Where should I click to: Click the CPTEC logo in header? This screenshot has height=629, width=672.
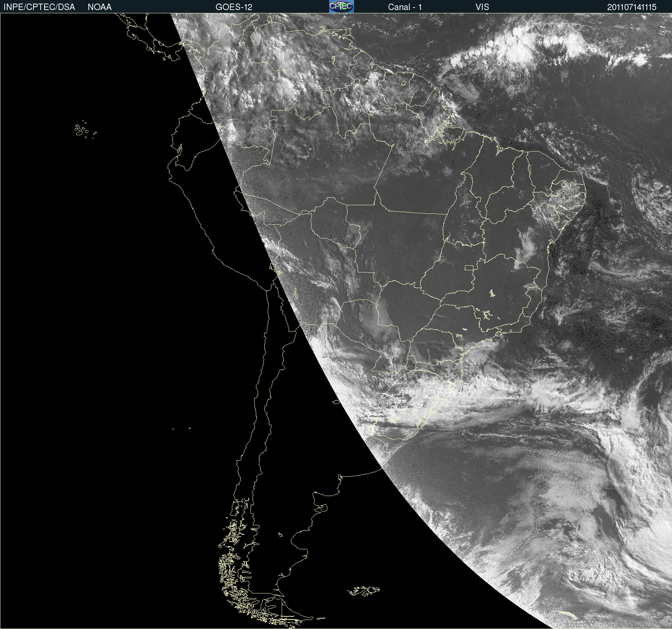click(341, 6)
